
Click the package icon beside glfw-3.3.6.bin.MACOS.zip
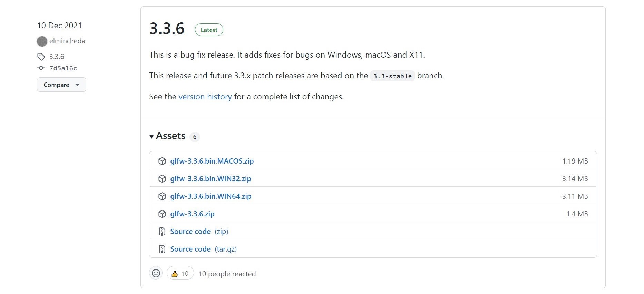point(162,161)
